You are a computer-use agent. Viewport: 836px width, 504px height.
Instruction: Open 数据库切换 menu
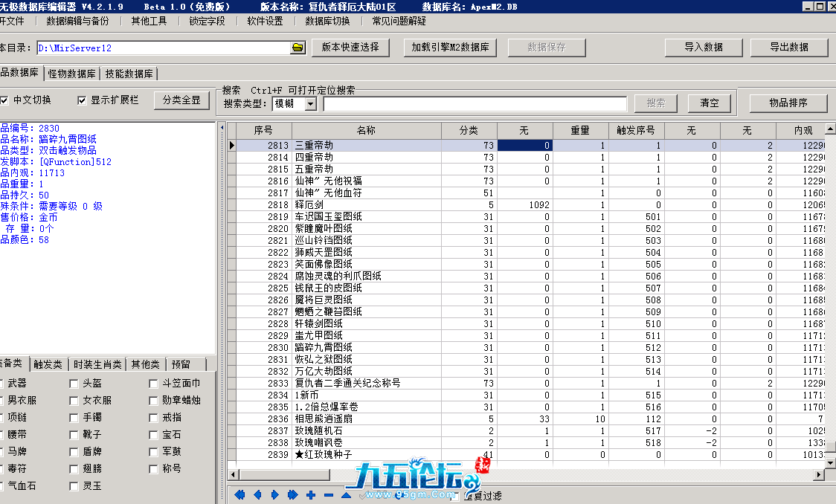click(327, 21)
